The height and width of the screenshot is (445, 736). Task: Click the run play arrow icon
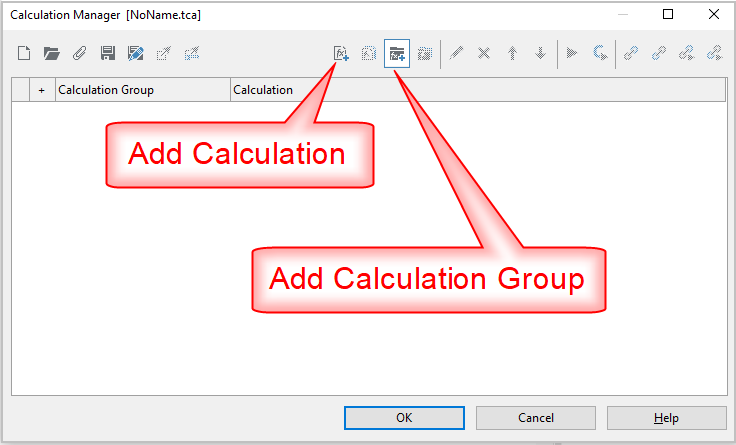tap(572, 54)
